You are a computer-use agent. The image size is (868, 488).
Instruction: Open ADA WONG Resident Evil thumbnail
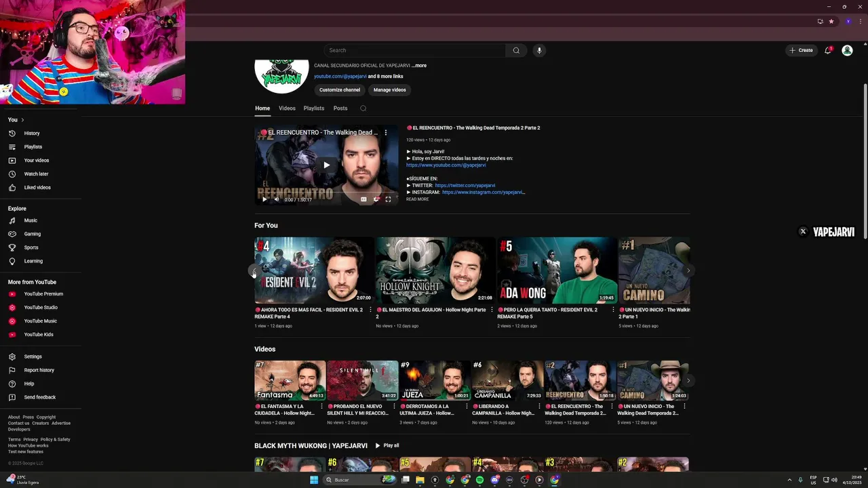[x=557, y=270]
